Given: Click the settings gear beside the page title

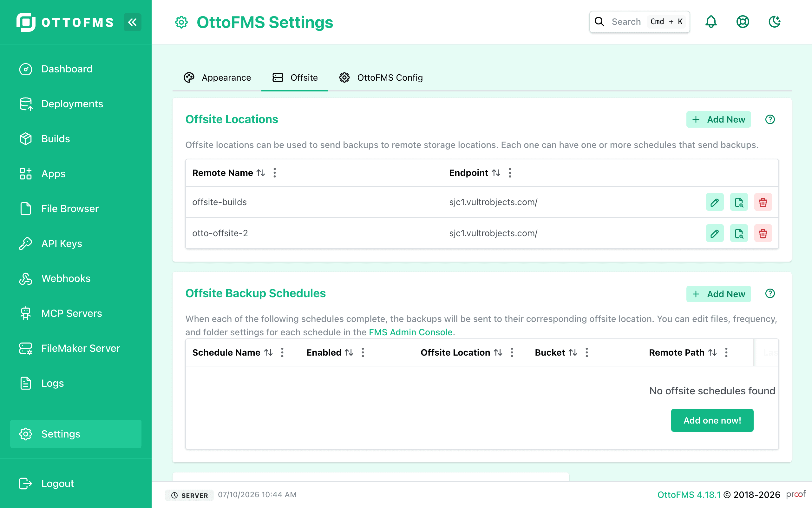Looking at the screenshot, I should [181, 22].
